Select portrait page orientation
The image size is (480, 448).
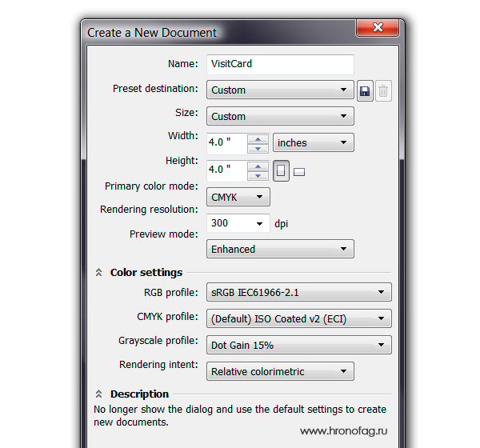click(281, 170)
